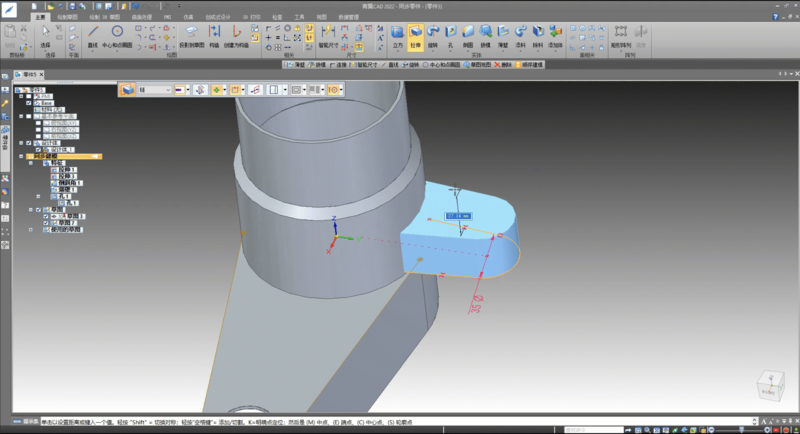Collapse the 草图 sketches folder node

pos(31,210)
